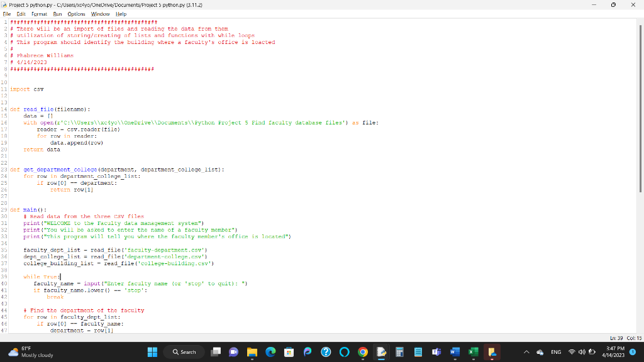Screen dimensions: 644x362
Task: Launch Google Chrome from taskbar
Action: click(363, 352)
